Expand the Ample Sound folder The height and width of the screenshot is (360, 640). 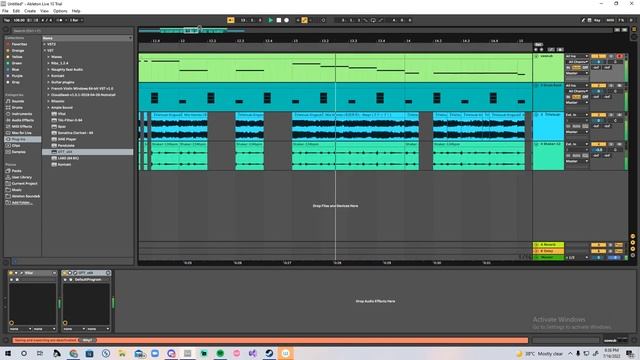click(49, 107)
